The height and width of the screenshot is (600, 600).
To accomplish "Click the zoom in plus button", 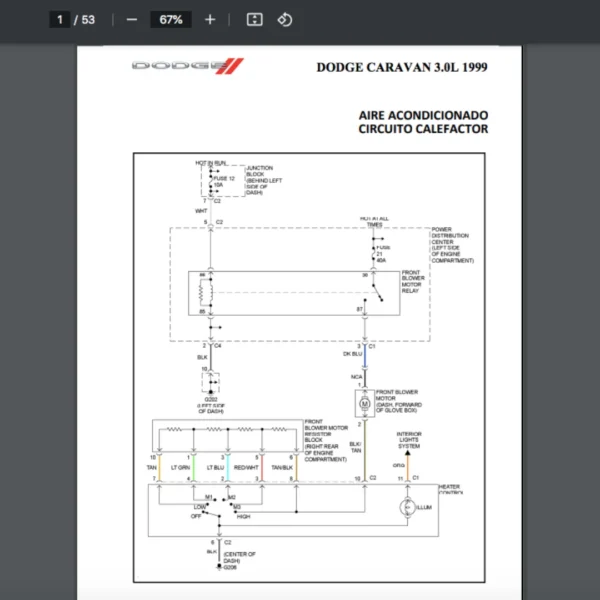I will tap(209, 19).
